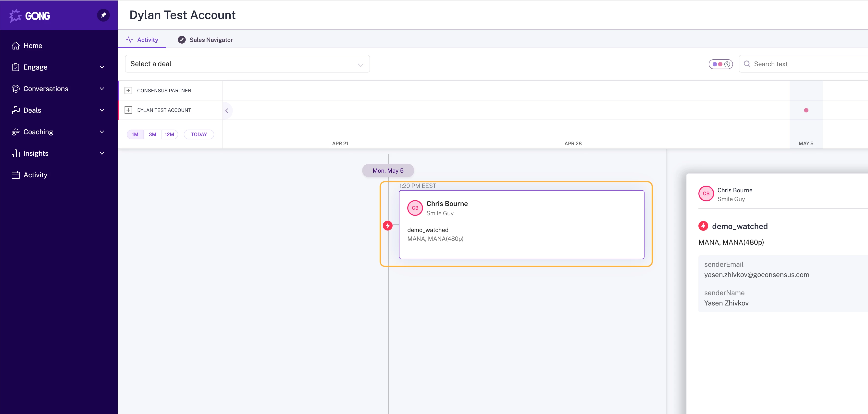Expand the CONSENSUS PARTNER row
This screenshot has width=868, height=414.
pos(128,91)
